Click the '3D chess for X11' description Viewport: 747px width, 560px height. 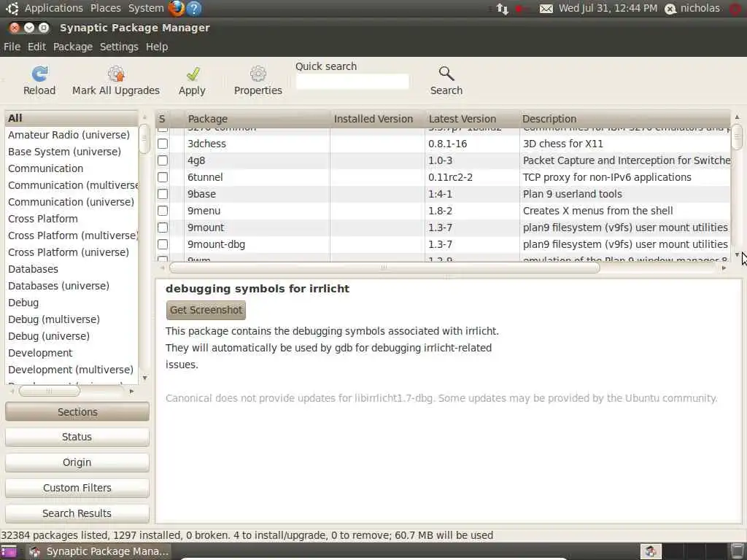point(563,144)
